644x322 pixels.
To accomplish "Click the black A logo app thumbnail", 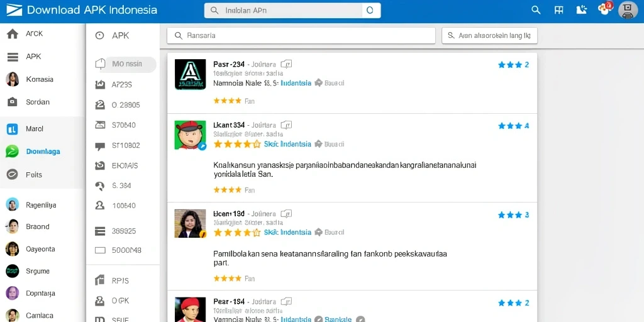I will pyautogui.click(x=190, y=74).
